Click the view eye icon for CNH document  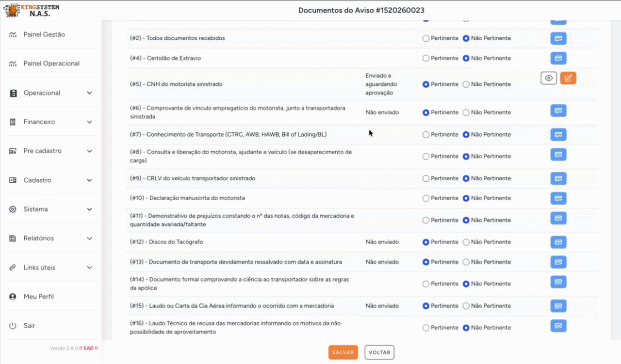click(x=548, y=78)
